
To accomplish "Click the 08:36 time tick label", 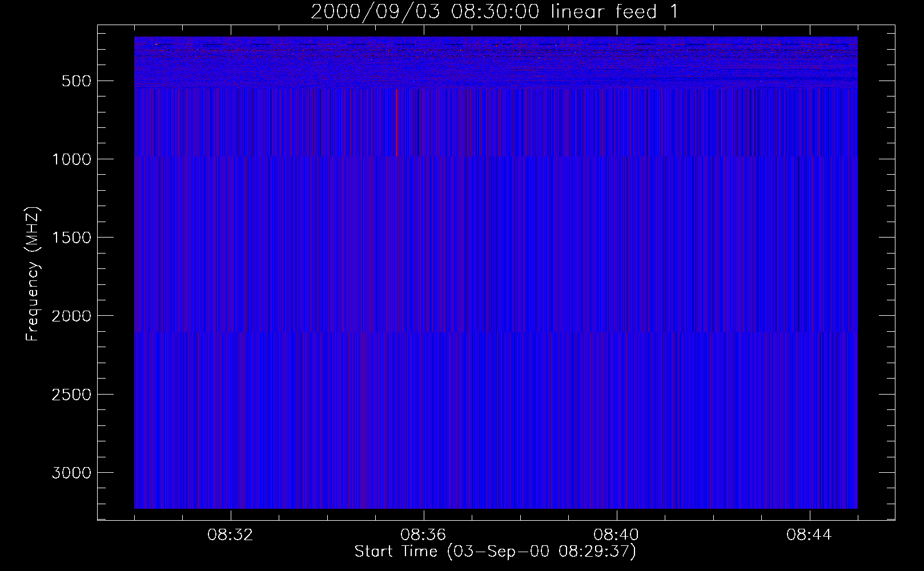I will [423, 535].
